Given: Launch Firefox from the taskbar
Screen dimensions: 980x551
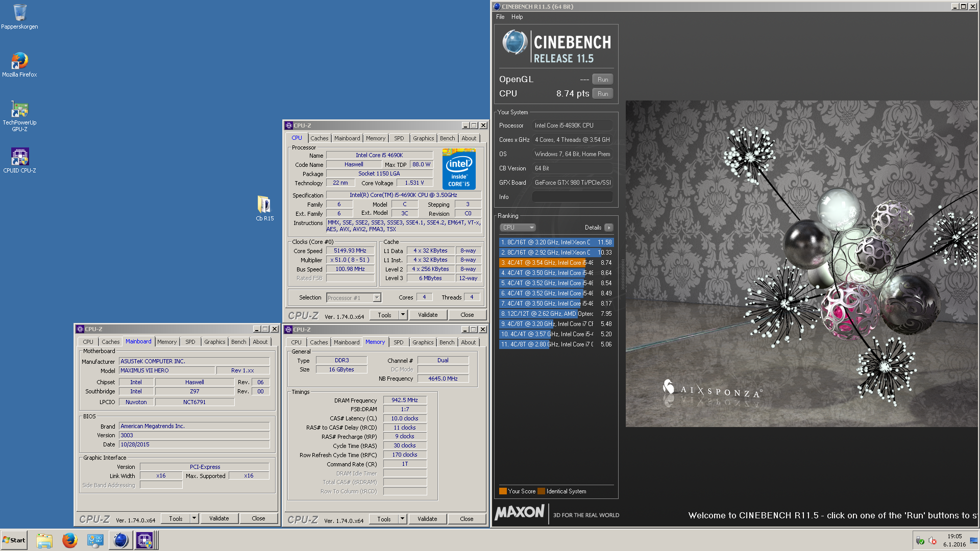Looking at the screenshot, I should pyautogui.click(x=70, y=540).
